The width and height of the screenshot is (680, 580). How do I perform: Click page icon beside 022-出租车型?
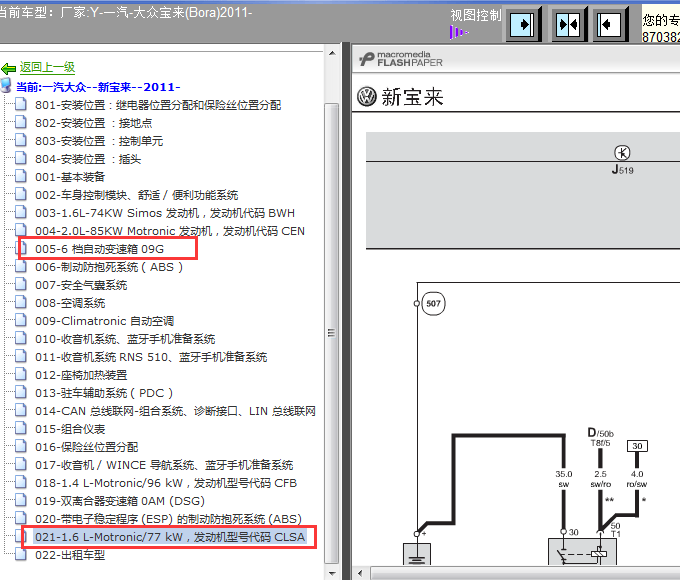click(20, 555)
